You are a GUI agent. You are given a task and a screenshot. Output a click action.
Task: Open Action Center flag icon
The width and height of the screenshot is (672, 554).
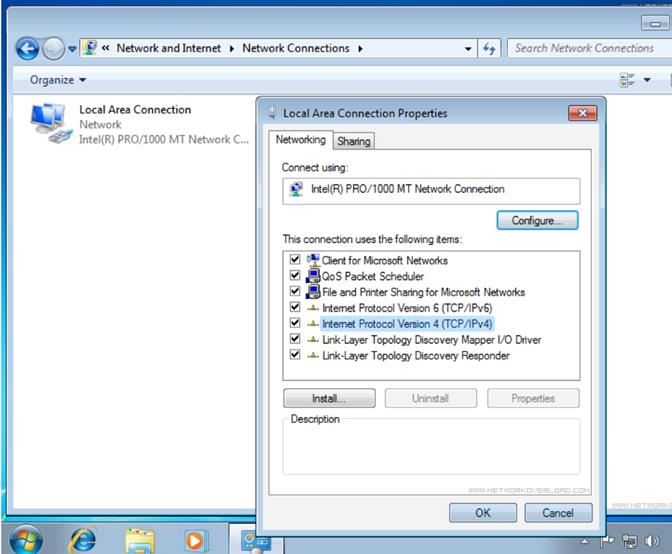coord(607,542)
